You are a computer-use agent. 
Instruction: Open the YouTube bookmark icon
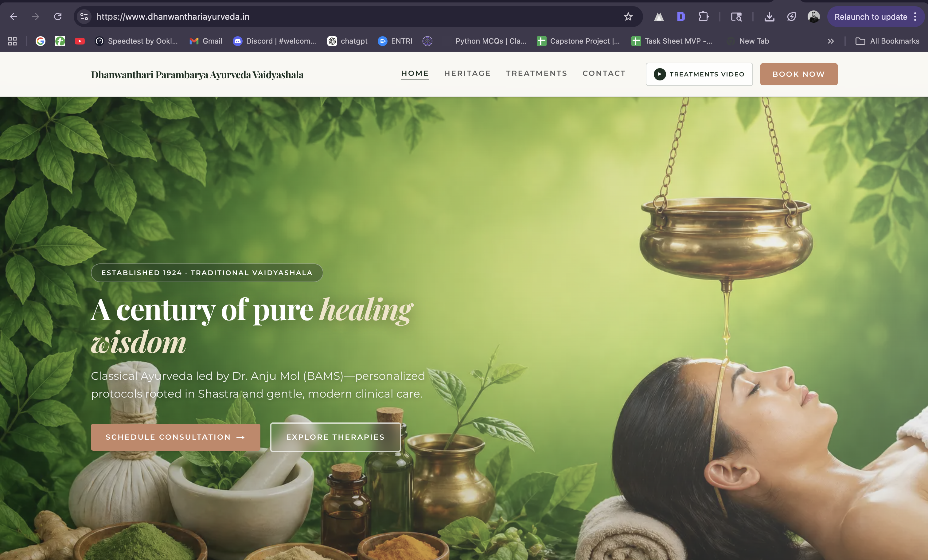[80, 41]
